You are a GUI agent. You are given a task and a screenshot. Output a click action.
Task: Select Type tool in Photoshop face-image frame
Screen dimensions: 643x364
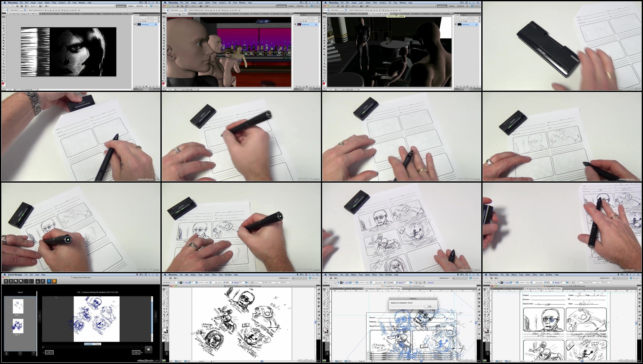pyautogui.click(x=4, y=61)
